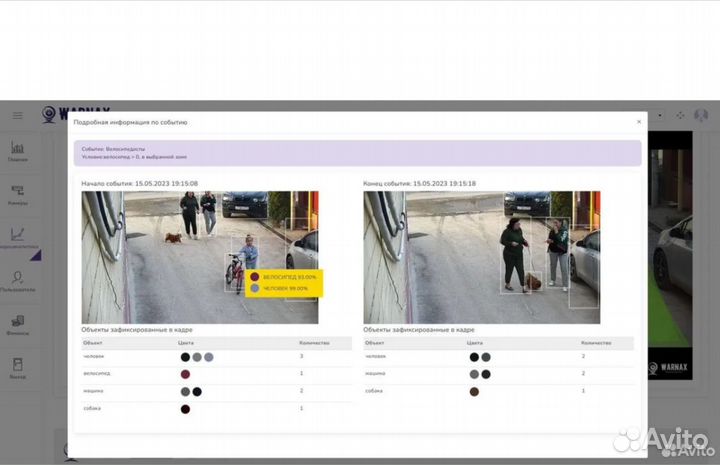Click the собака color swatch in right table
This screenshot has width=720, height=465.
tap(473, 391)
